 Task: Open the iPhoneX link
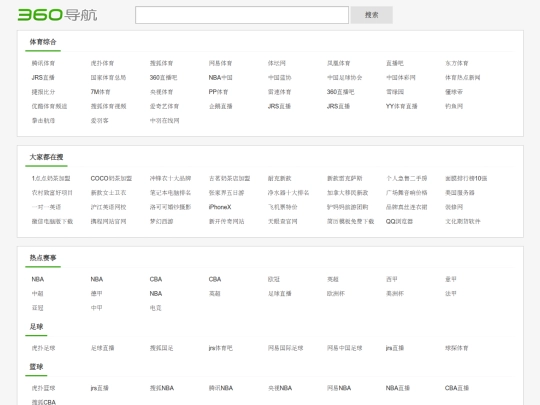coord(220,207)
